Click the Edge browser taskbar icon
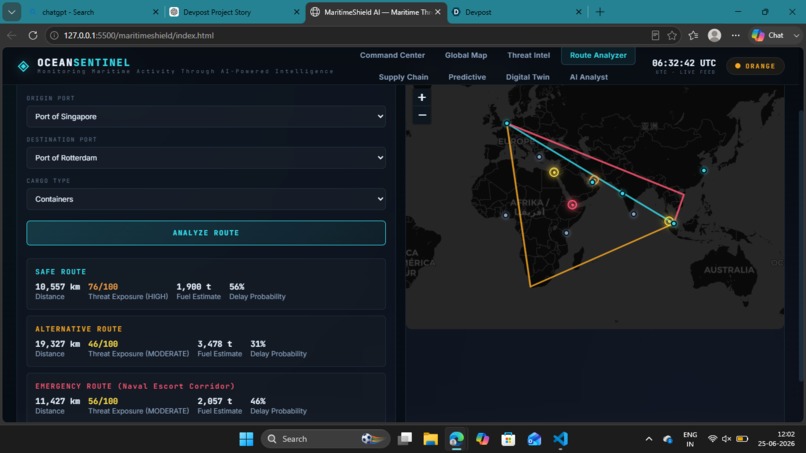The height and width of the screenshot is (453, 806). 456,439
